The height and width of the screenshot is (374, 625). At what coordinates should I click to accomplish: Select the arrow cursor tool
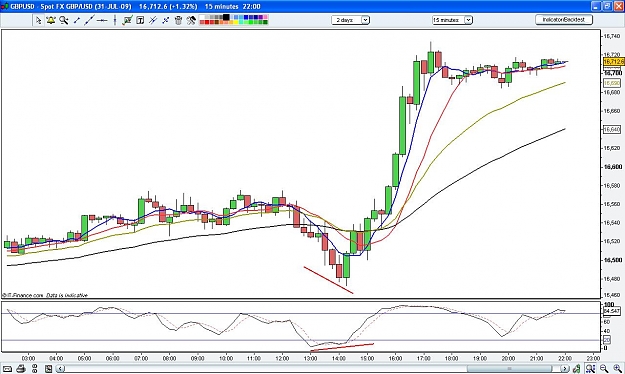(x=38, y=20)
